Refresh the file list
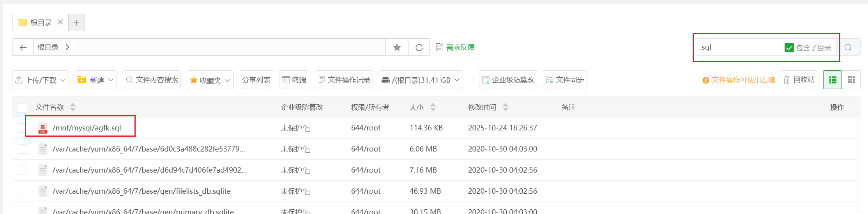The width and height of the screenshot is (868, 214). click(x=419, y=47)
